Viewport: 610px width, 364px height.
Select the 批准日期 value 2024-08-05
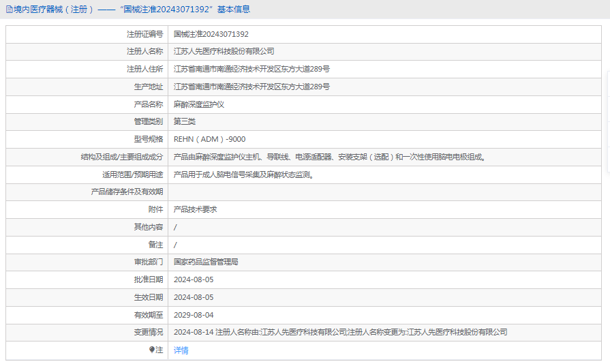194,279
